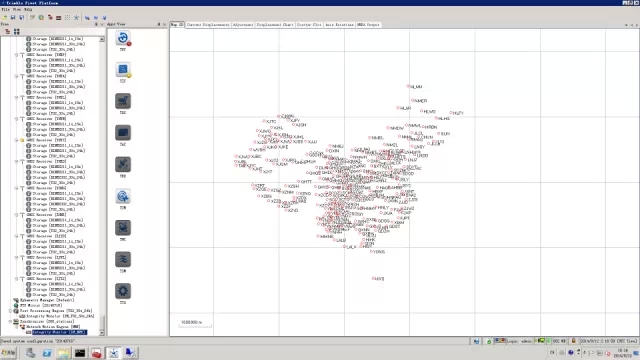This screenshot has width=640, height=360.
Task: Click the down arrow on the tree scrollbar
Action: (102, 333)
